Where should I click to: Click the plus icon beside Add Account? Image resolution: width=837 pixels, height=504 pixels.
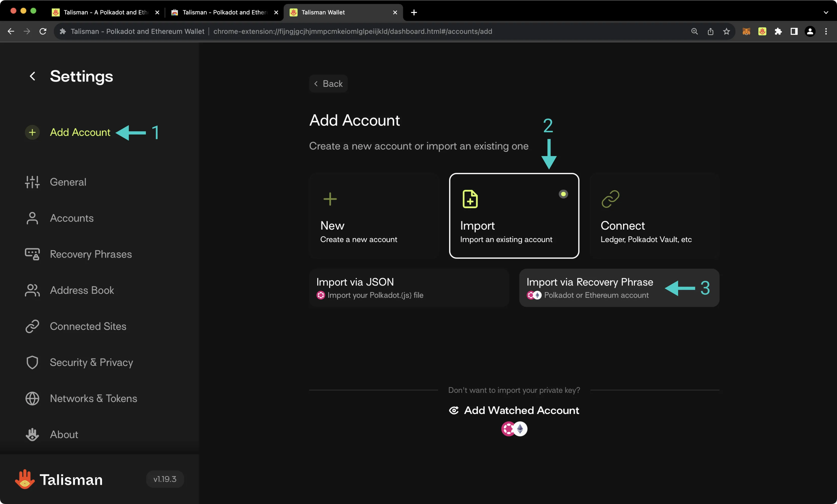point(32,132)
